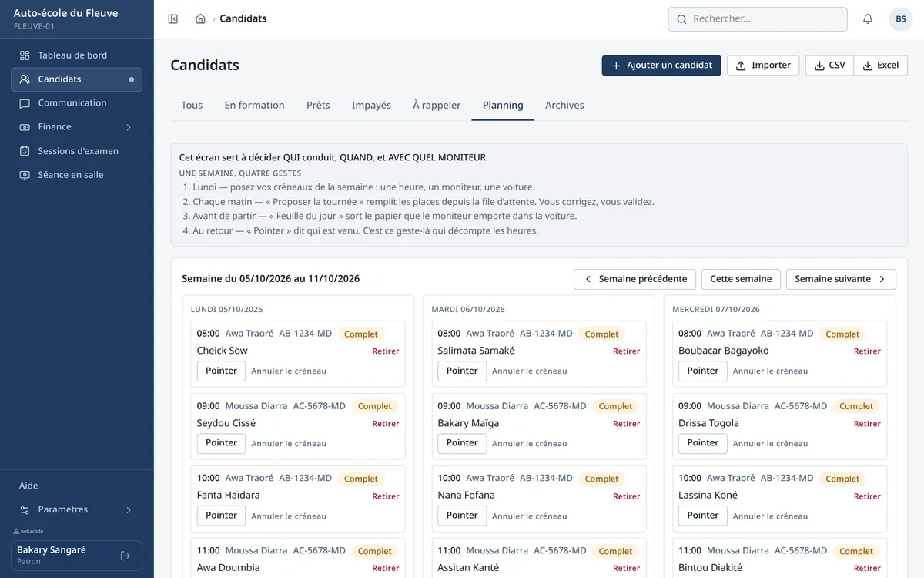Click the logout icon beside Bakary Sangaré

click(126, 556)
